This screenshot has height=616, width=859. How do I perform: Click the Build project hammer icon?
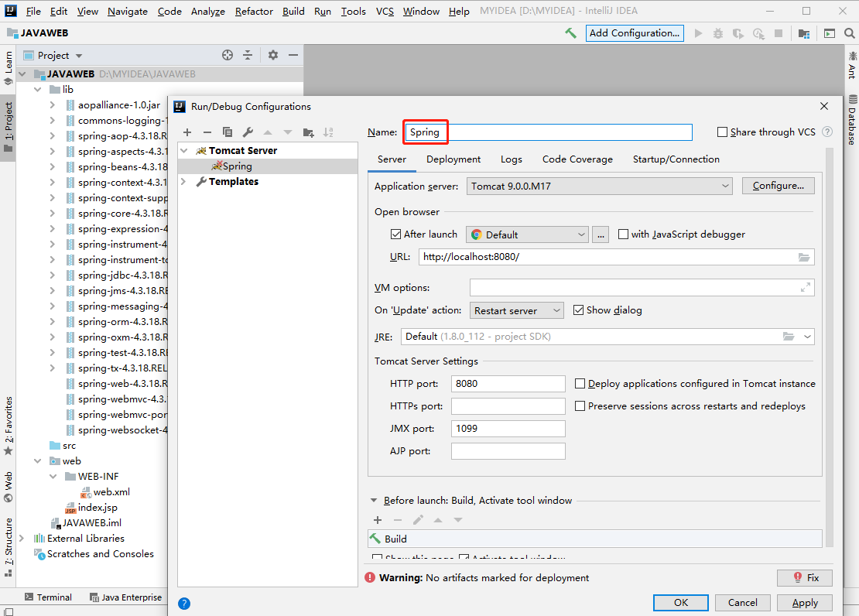pyautogui.click(x=571, y=33)
